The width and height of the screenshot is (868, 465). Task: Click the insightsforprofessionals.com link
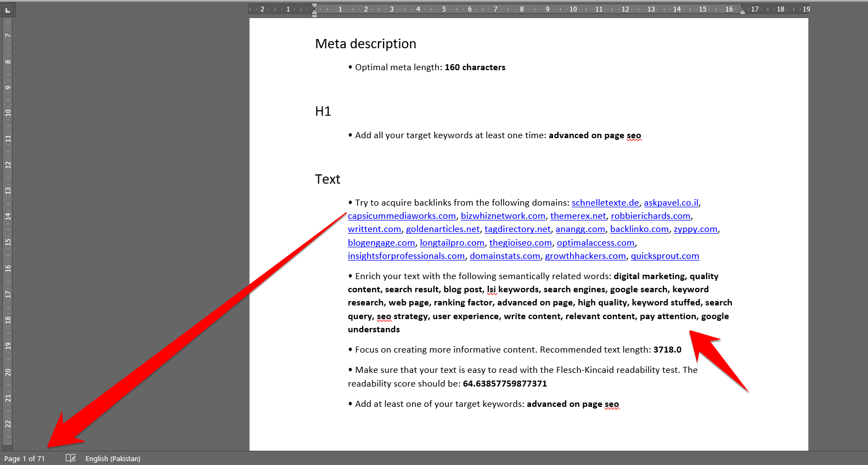(x=406, y=256)
